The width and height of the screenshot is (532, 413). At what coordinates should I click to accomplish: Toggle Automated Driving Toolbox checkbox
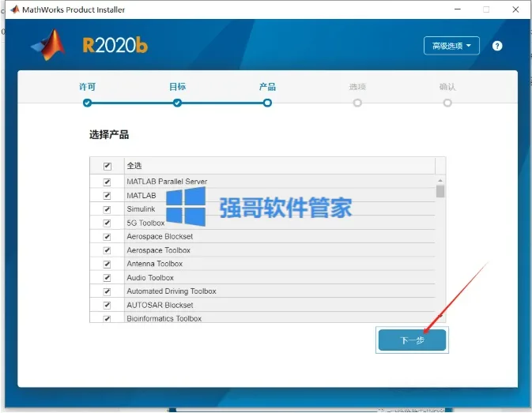107,291
